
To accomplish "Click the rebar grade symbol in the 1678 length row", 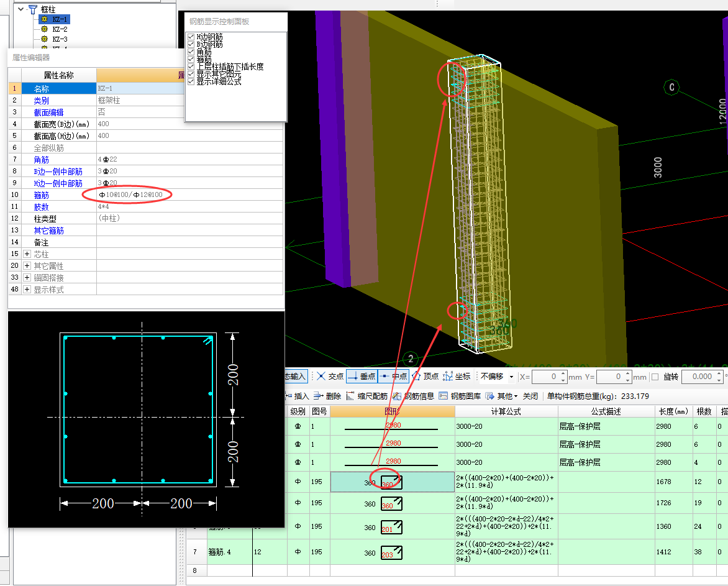I will coord(298,482).
